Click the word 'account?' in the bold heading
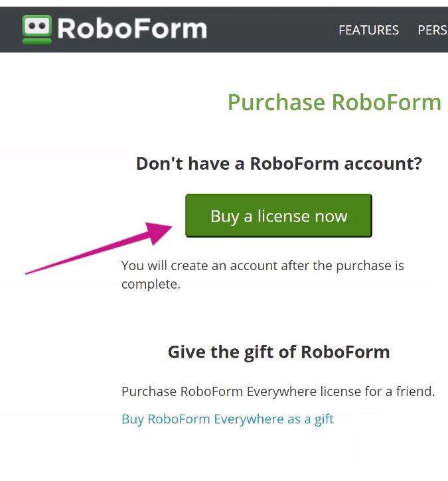Screen dimensions: 448x481 pyautogui.click(x=383, y=163)
